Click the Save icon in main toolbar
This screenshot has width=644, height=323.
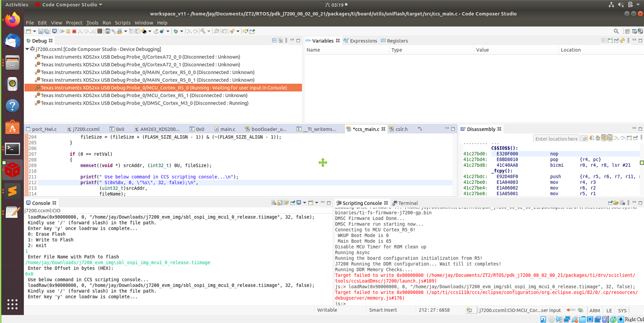(41, 31)
